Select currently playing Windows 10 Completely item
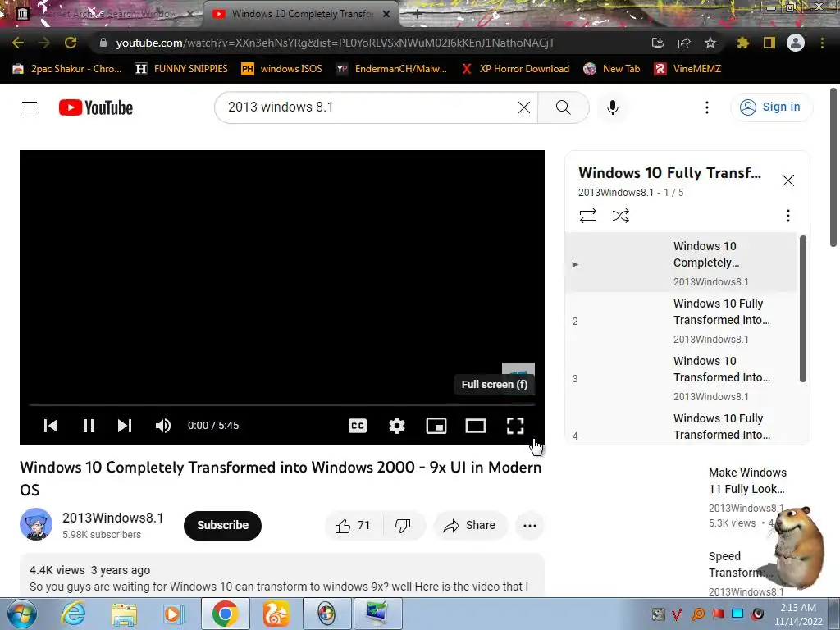The image size is (840, 630). 682,262
